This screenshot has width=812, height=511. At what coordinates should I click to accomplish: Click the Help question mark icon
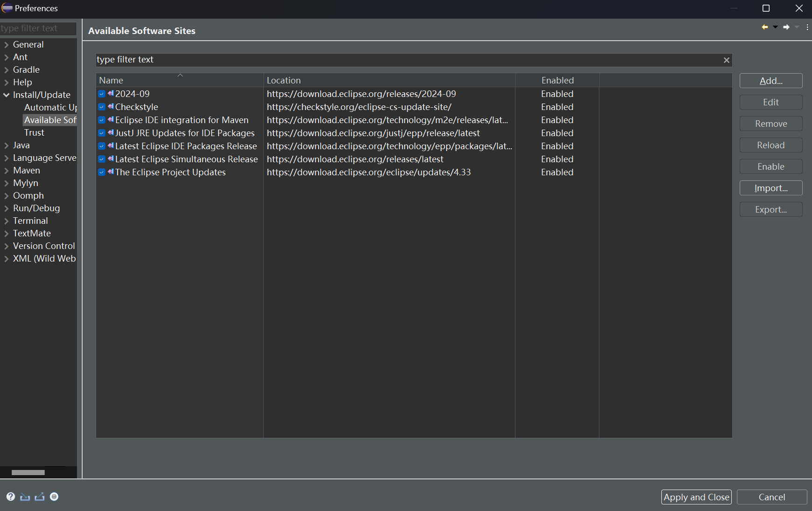[11, 497]
